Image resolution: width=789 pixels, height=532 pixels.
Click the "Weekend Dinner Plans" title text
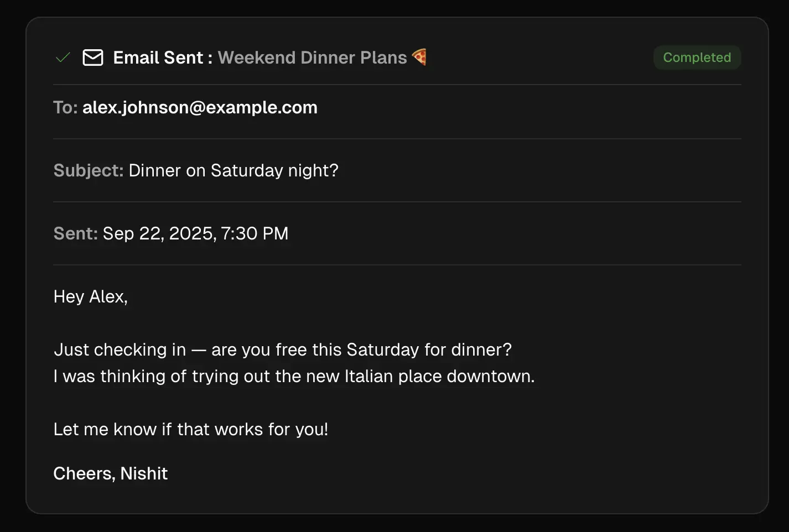(x=312, y=58)
